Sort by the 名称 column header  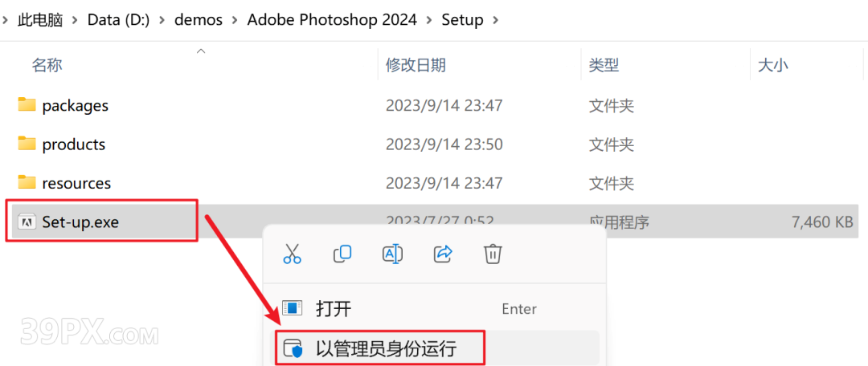pyautogui.click(x=47, y=65)
